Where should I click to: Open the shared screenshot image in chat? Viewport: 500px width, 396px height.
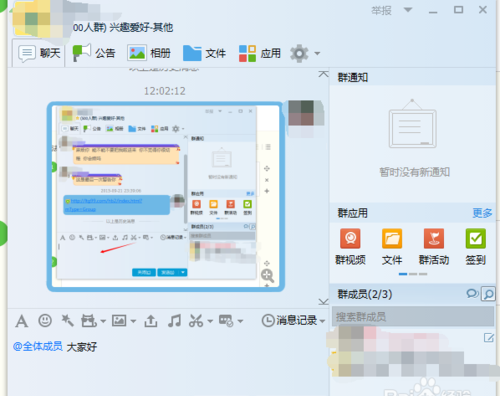(x=166, y=197)
